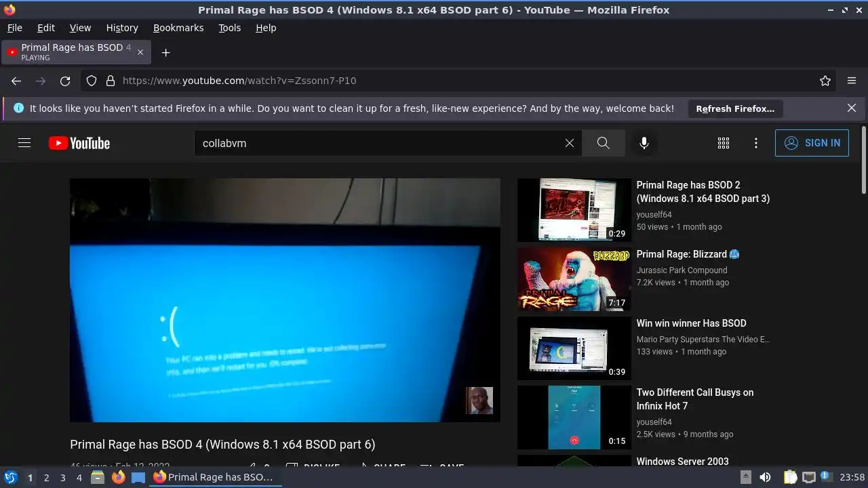Click the tray arrow-up icon

tap(745, 476)
